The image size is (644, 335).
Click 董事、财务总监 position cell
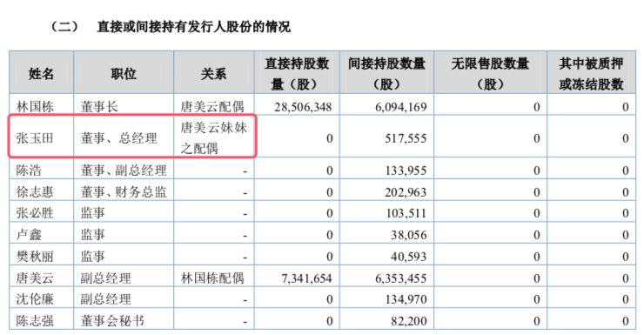click(x=124, y=191)
